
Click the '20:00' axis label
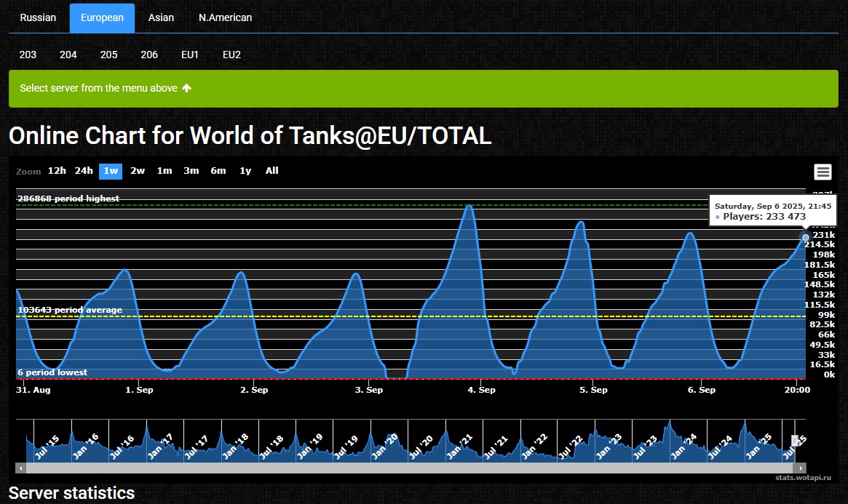pos(797,390)
